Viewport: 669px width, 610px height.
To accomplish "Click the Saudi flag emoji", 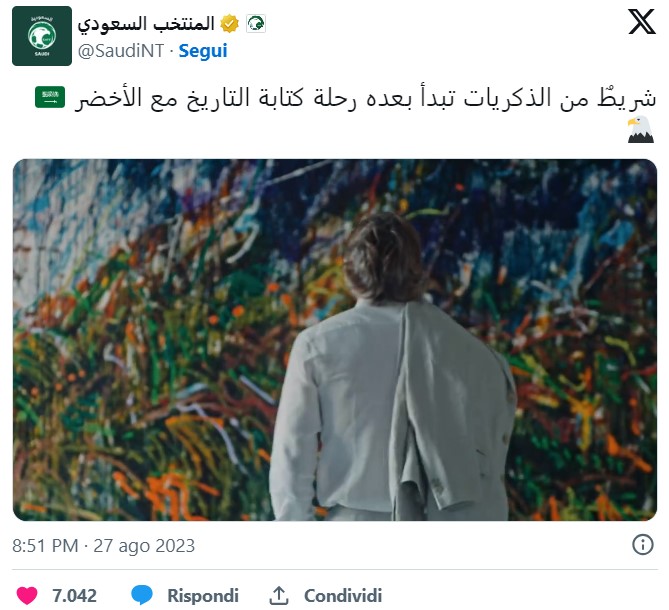I will pos(50,97).
